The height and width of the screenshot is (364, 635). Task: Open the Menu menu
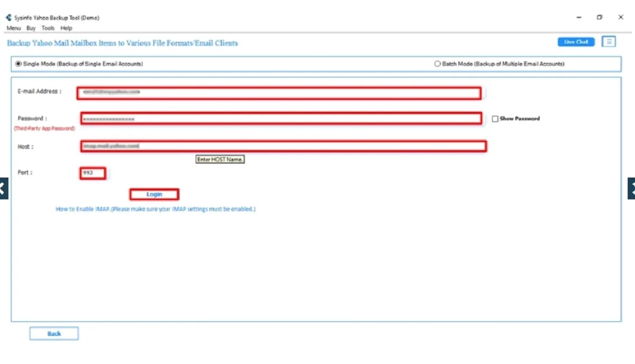coord(13,29)
